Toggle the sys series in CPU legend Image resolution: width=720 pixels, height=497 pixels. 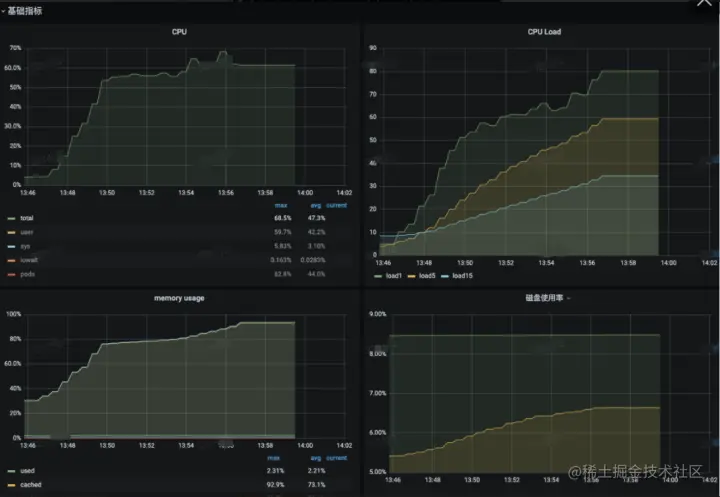pyautogui.click(x=25, y=247)
